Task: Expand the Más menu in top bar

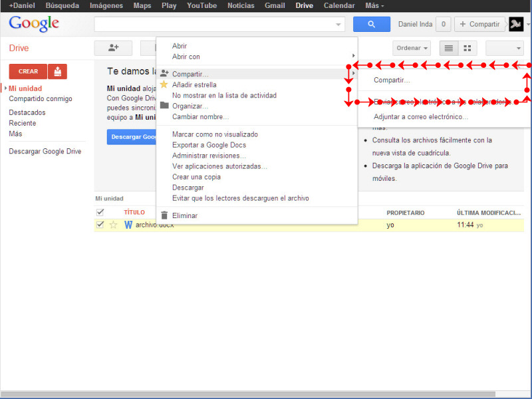Action: (374, 6)
